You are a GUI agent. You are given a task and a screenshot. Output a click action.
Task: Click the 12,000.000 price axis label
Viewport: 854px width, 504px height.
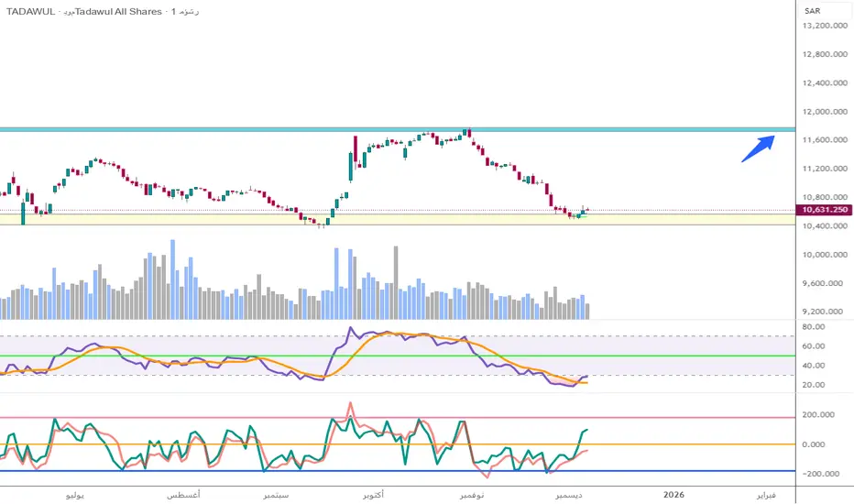822,112
